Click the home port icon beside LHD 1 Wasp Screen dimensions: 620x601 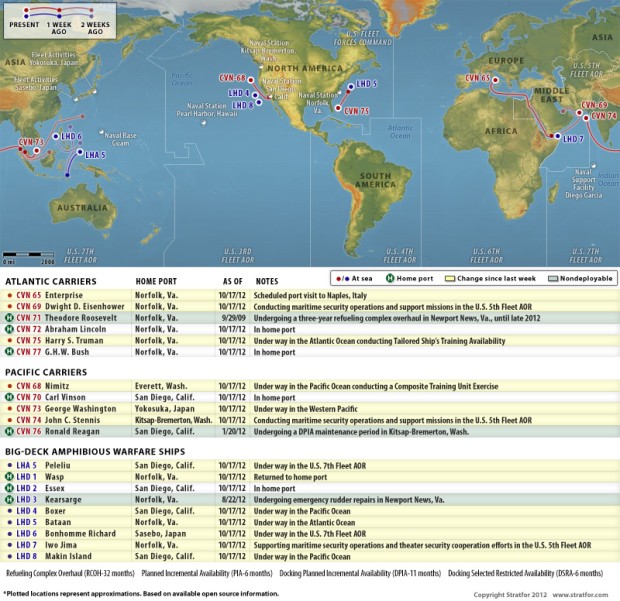click(x=9, y=476)
